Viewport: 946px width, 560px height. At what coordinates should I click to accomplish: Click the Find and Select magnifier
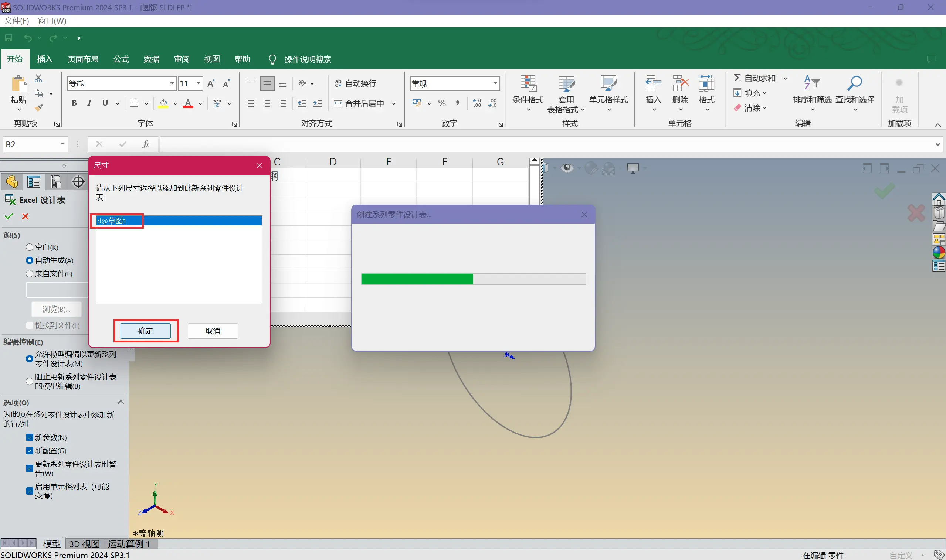[854, 93]
